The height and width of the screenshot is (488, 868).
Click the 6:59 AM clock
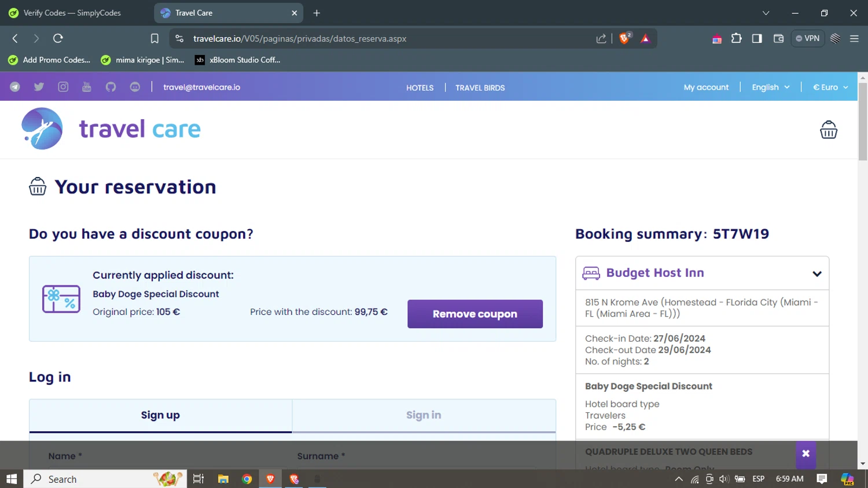point(789,479)
